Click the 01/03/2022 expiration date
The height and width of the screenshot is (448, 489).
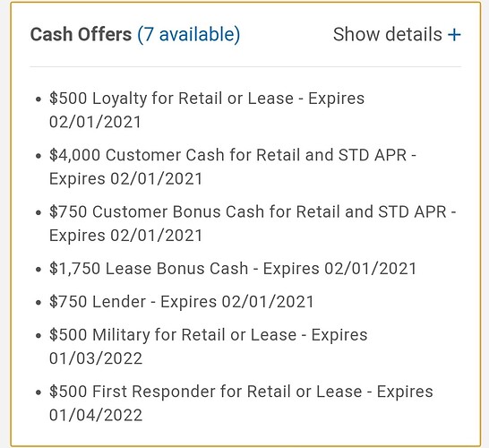point(96,358)
